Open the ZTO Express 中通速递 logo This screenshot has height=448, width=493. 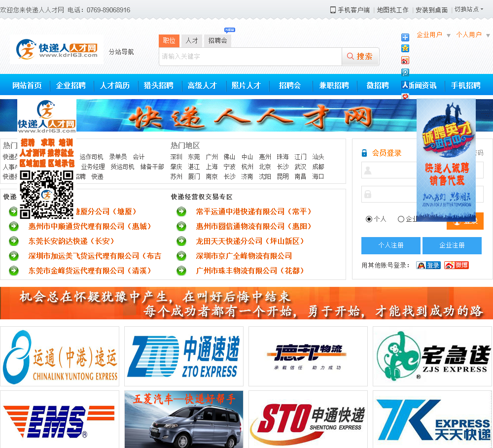pyautogui.click(x=184, y=356)
